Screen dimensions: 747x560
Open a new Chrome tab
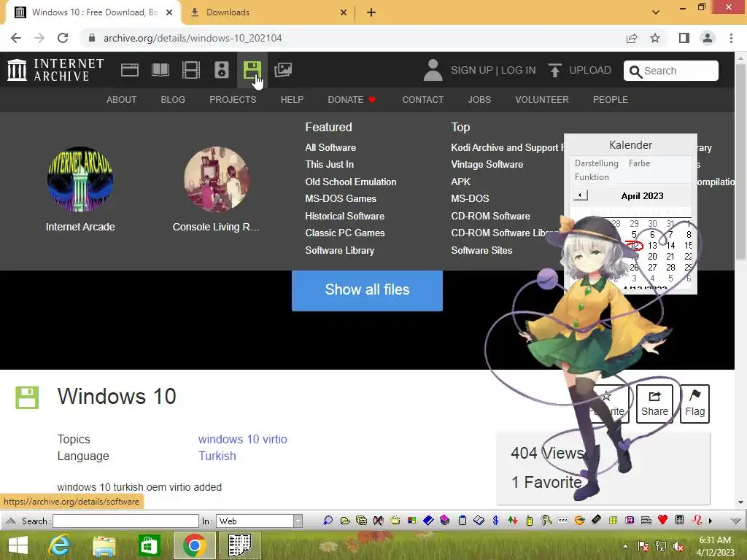click(x=371, y=12)
